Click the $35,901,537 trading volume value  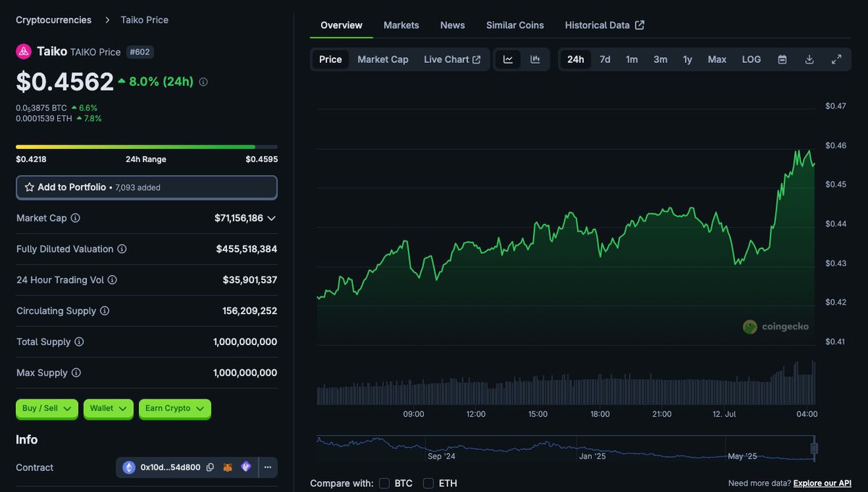250,280
